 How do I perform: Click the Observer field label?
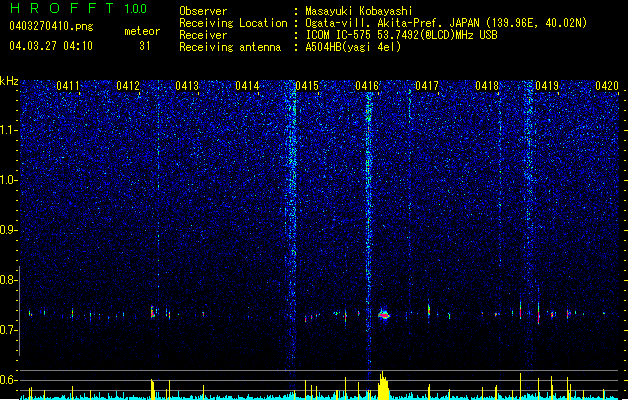pyautogui.click(x=203, y=11)
